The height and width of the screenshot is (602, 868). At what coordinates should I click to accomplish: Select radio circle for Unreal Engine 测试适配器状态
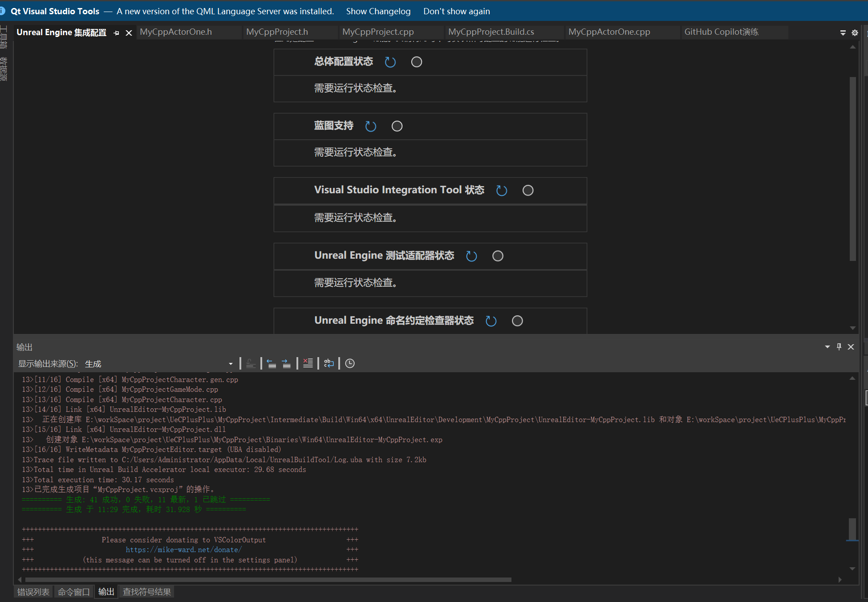[x=498, y=256]
